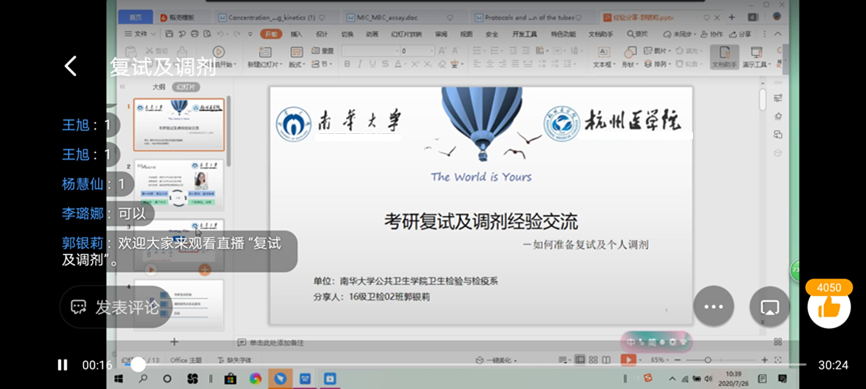This screenshot has height=389, width=866.
Task: Click the orange slideshow play button
Action: pyautogui.click(x=628, y=360)
